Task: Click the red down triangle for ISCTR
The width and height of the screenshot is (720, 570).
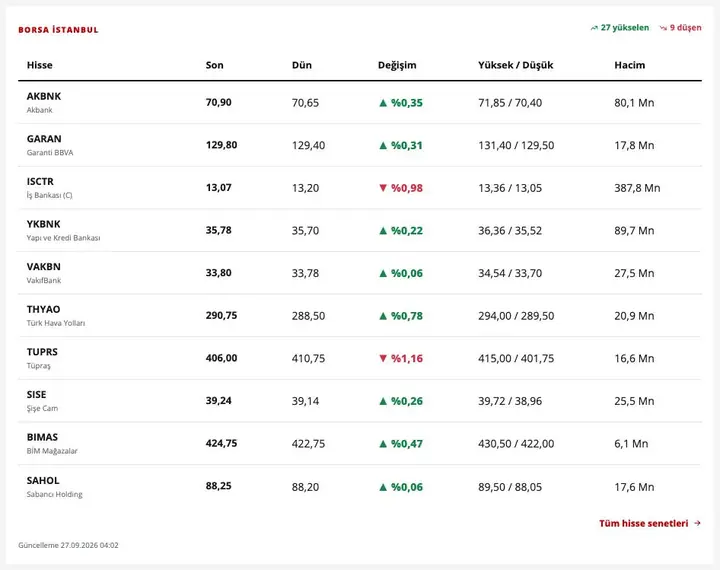Action: (383, 188)
